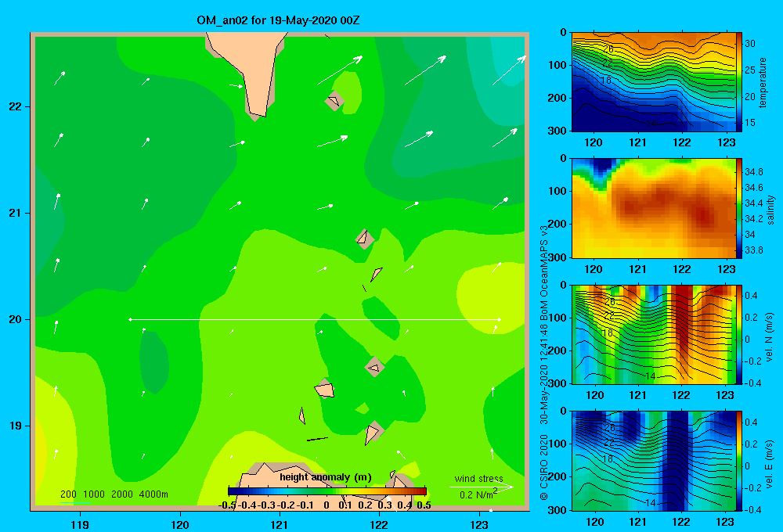Click the Taiwan landmass at map top
Screen dimensions: 783x532
click(248, 70)
